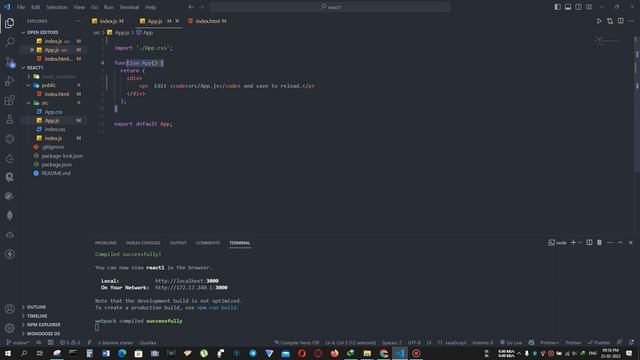
Task: Open the Terminal menu
Action: [x=129, y=7]
